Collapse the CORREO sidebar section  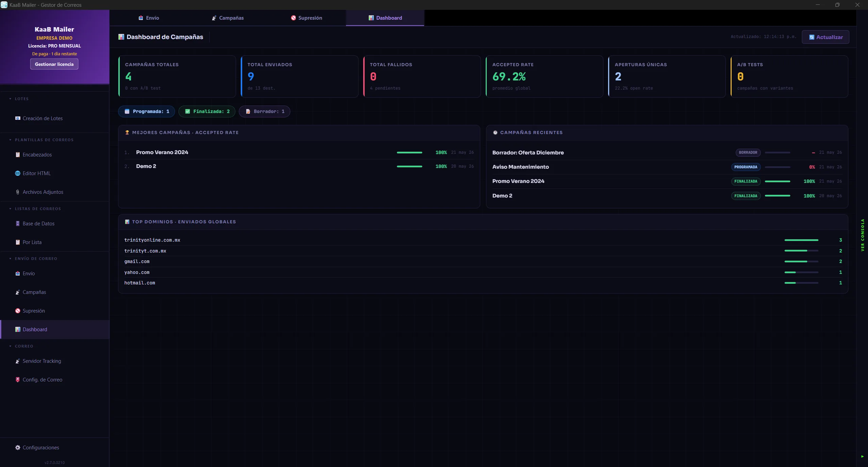point(21,346)
